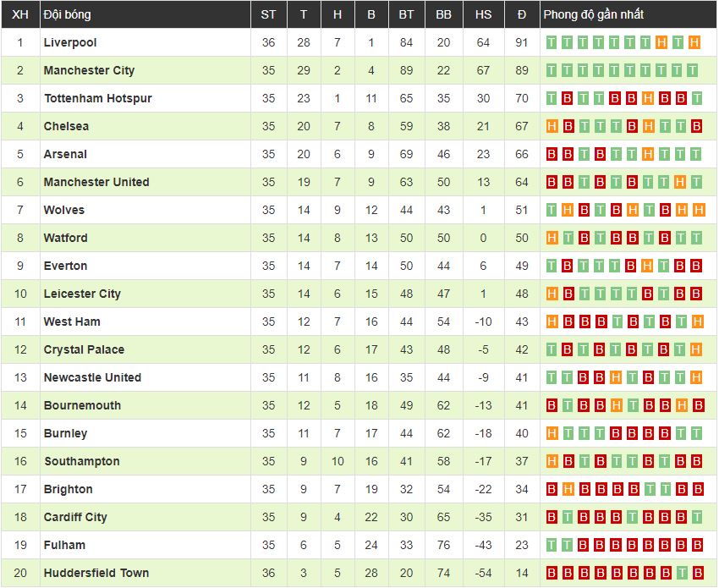Select the Southampton team name

pyautogui.click(x=81, y=461)
